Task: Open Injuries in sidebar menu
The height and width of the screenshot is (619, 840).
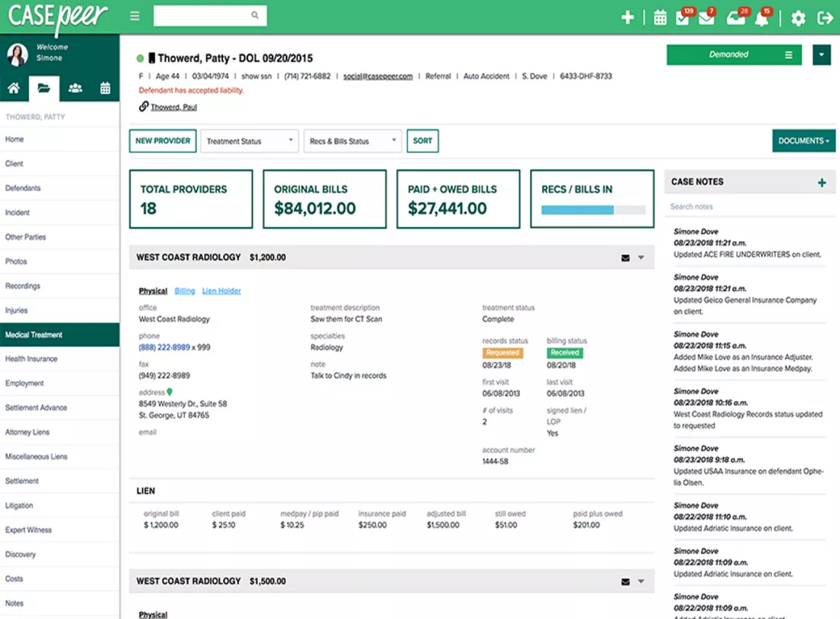Action: click(x=60, y=310)
